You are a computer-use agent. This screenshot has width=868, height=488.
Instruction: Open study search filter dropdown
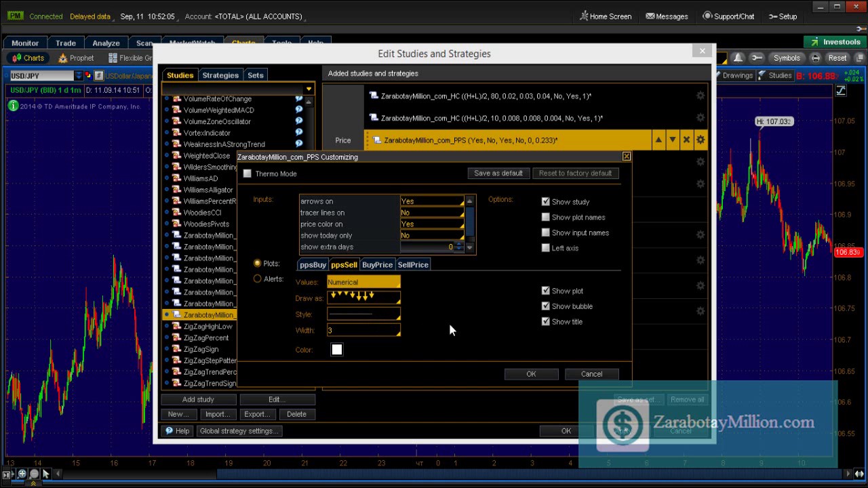pyautogui.click(x=309, y=89)
